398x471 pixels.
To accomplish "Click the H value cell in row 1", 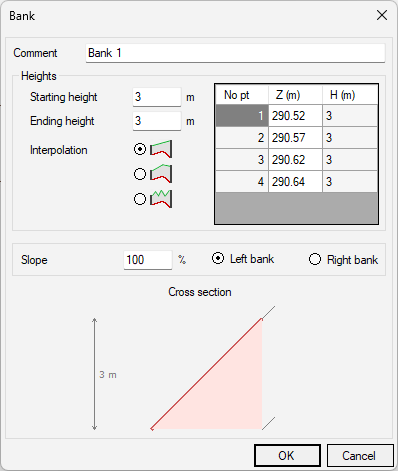I will [x=350, y=116].
